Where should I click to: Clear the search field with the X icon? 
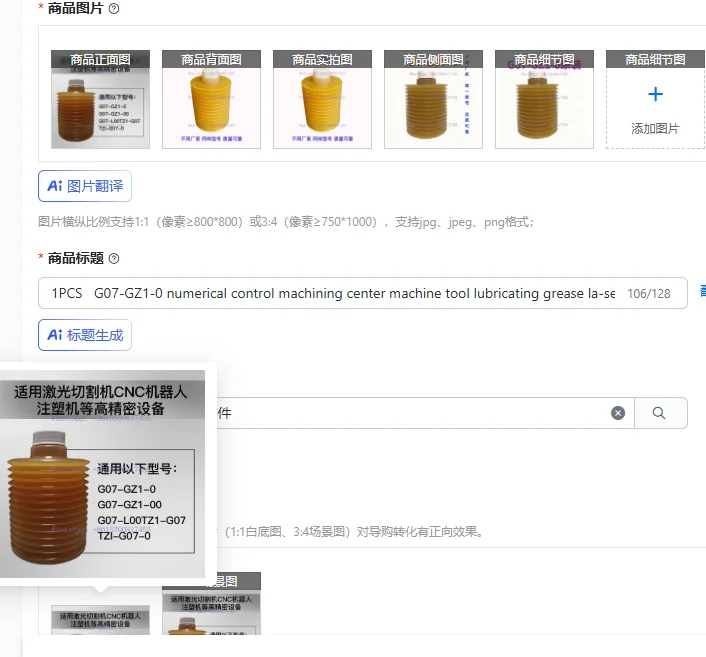click(x=618, y=413)
